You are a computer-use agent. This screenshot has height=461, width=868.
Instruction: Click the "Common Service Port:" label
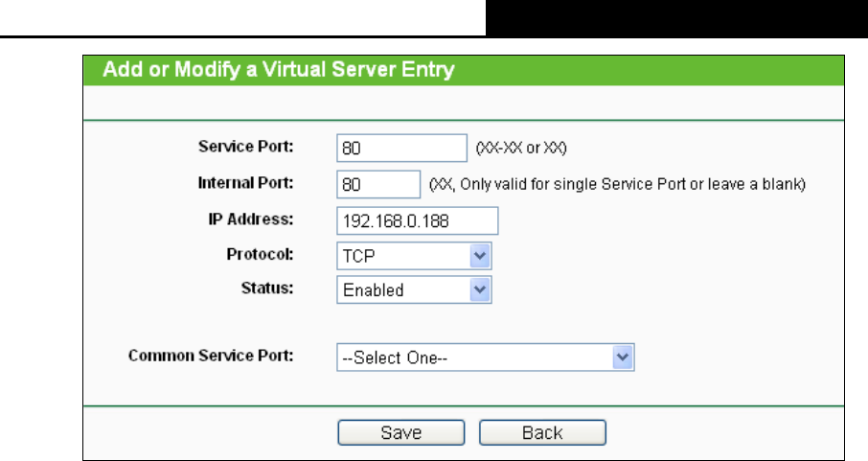[x=211, y=356]
